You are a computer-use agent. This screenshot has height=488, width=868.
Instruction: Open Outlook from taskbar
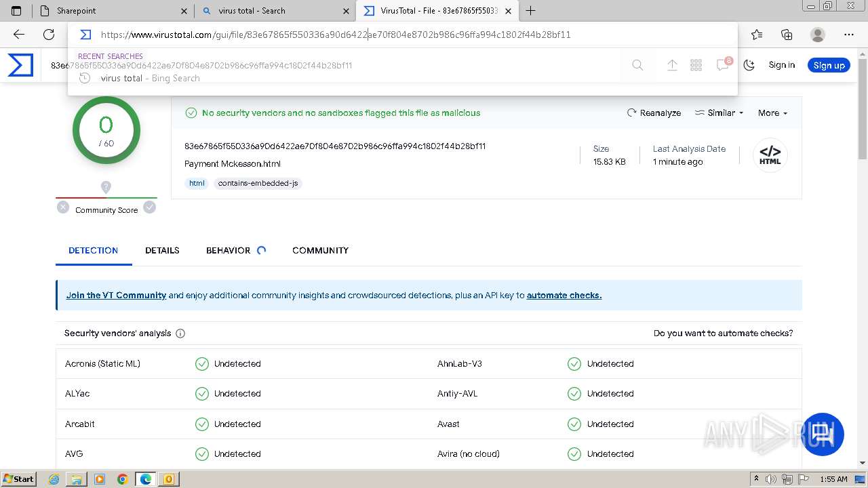[x=168, y=479]
